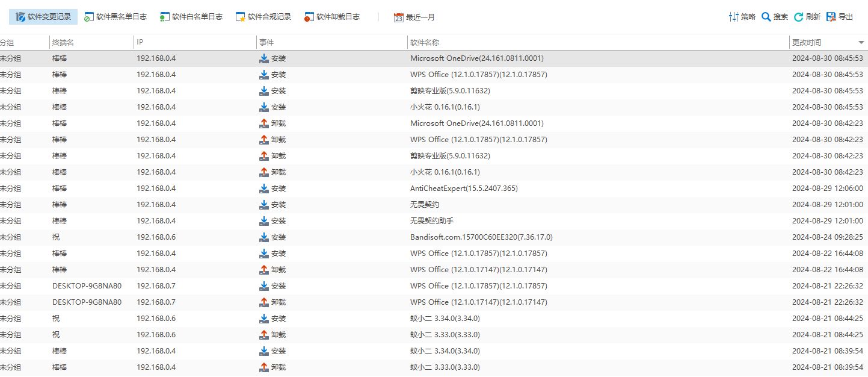Click install icon in WPS 2024-08-22 16:44:08 row
This screenshot has width=868, height=377.
click(x=263, y=254)
